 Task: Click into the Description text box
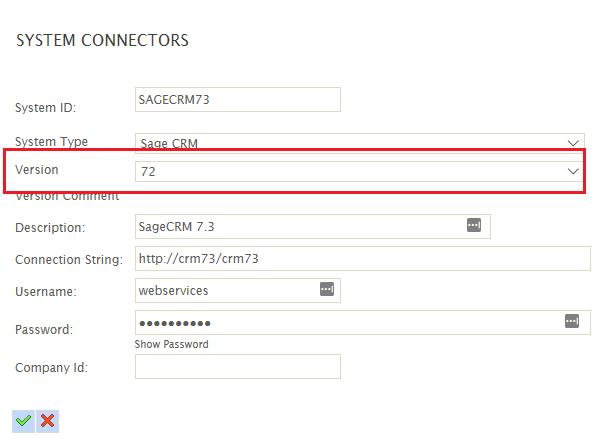pos(313,227)
